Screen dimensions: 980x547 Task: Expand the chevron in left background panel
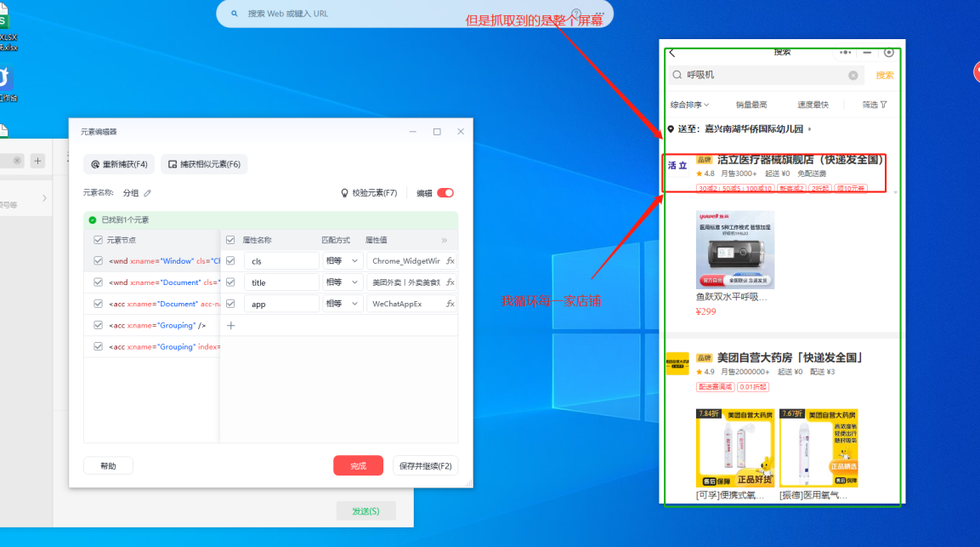(44, 198)
